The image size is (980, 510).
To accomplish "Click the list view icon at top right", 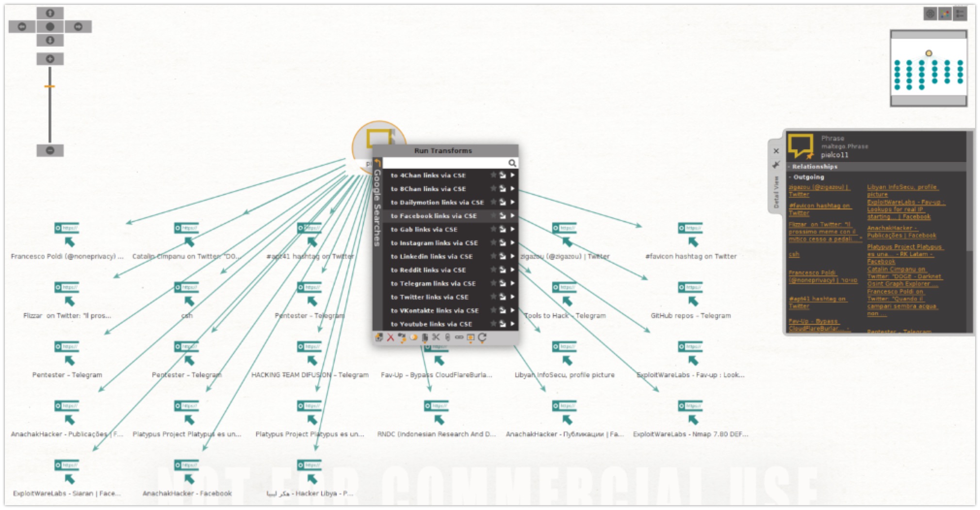I will click(960, 14).
